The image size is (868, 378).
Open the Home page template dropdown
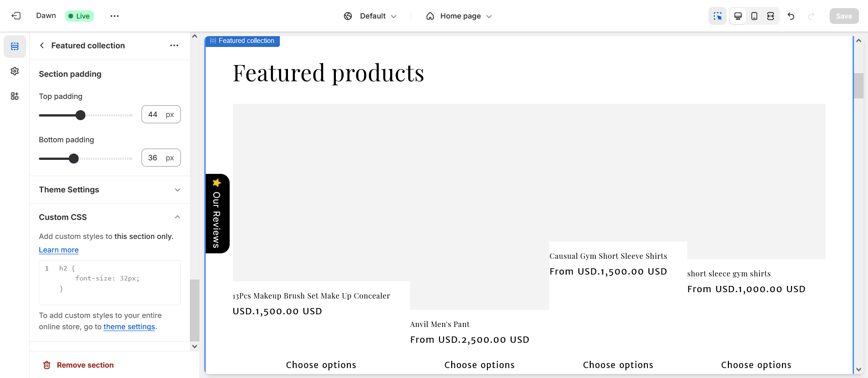[459, 16]
